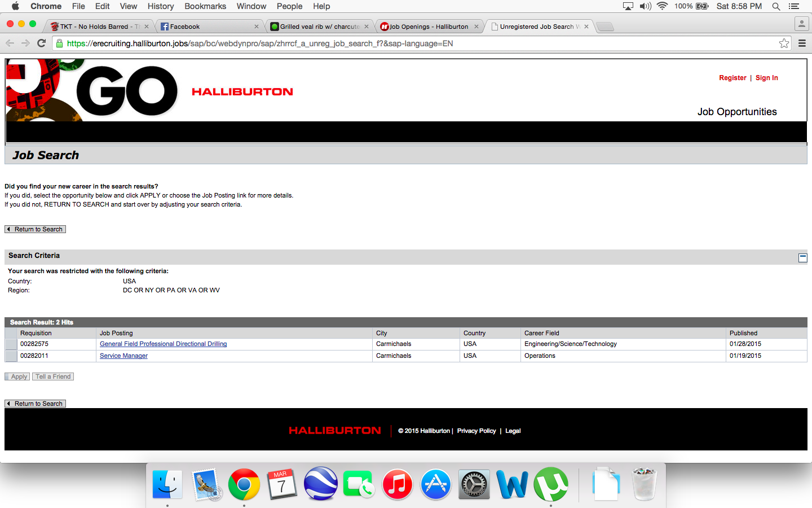
Task: Open the Help menu
Action: pos(321,6)
